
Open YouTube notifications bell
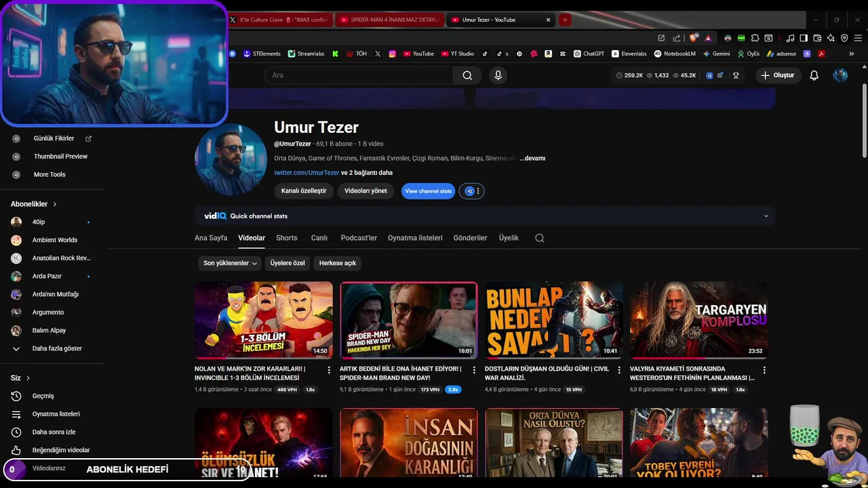[814, 75]
